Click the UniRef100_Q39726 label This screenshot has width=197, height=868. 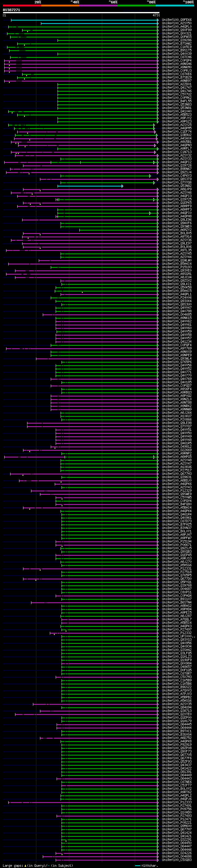coord(177,165)
